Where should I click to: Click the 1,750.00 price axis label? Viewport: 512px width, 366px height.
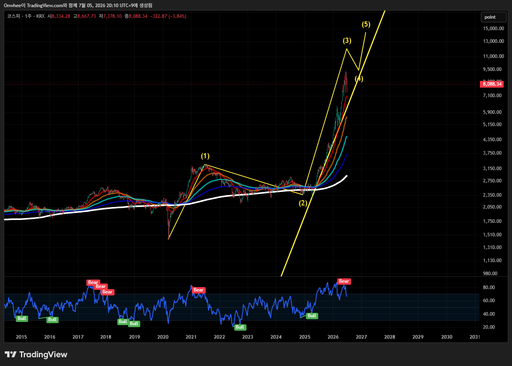tap(492, 221)
